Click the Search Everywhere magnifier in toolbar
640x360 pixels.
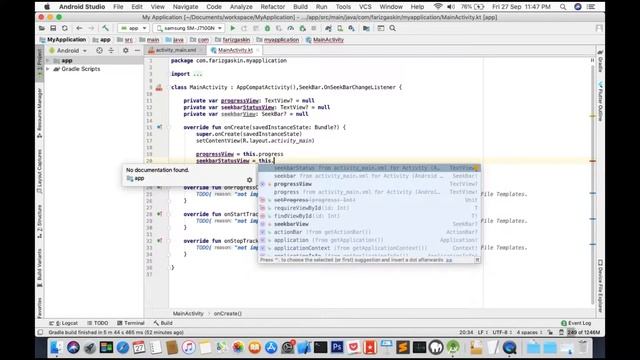pos(393,28)
